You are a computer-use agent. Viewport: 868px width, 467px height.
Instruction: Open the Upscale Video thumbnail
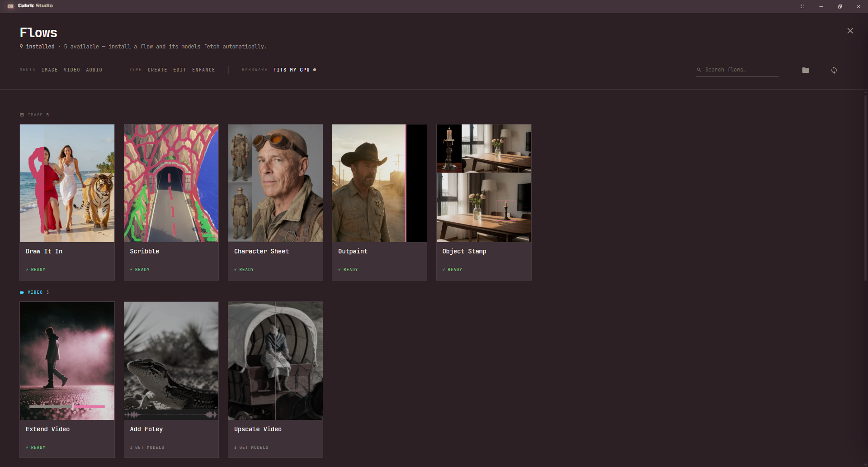[x=275, y=361]
